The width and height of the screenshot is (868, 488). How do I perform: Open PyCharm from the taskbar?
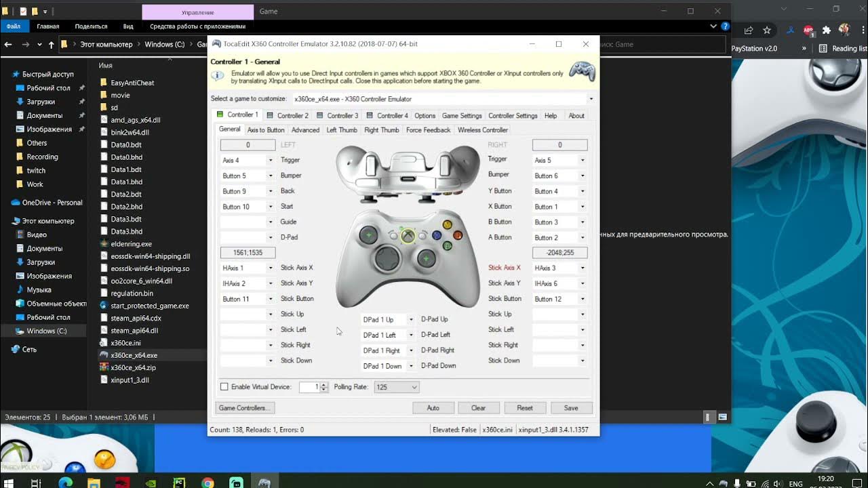tap(179, 483)
